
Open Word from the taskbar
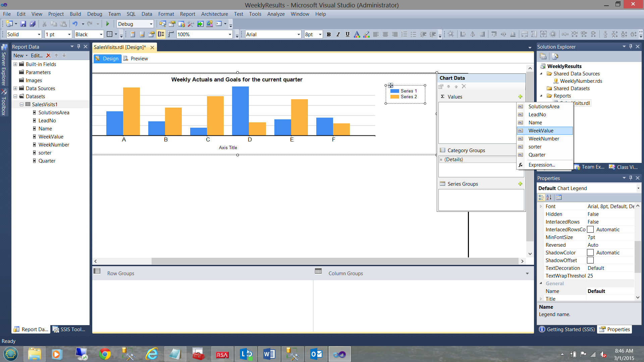[269, 354]
